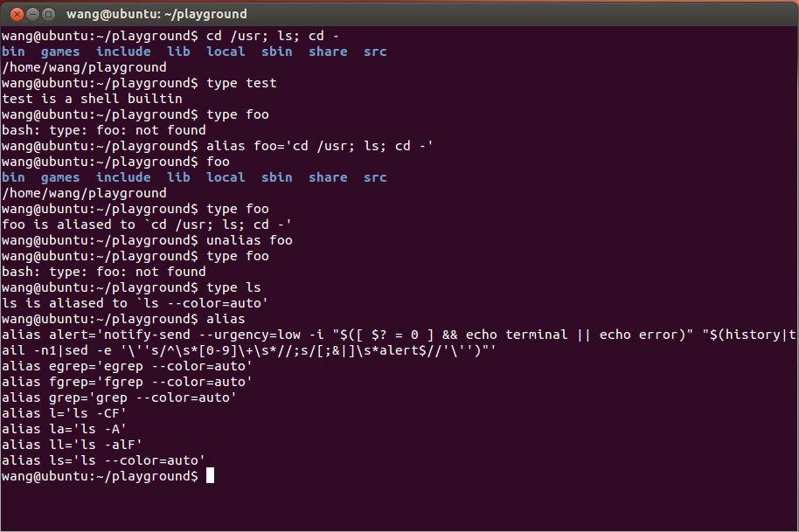Click 'src' directory in the second listing
This screenshot has height=532, width=799.
(375, 177)
